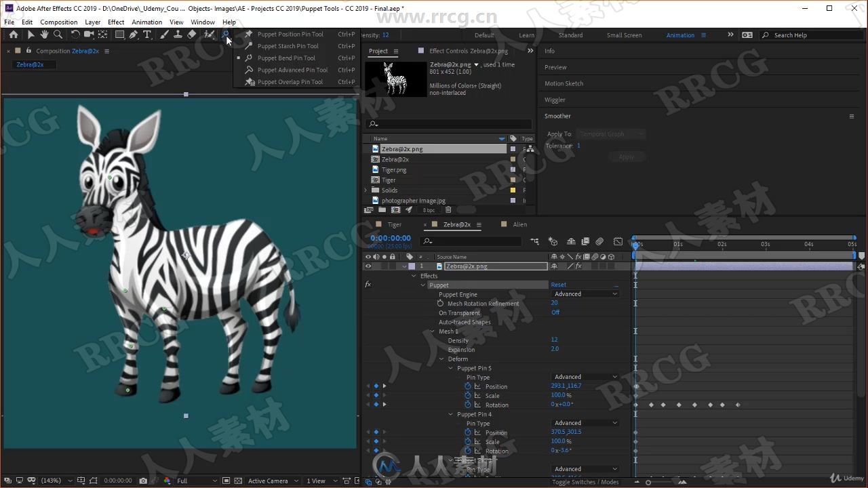Open the Animation menu
The width and height of the screenshot is (868, 488).
pyautogui.click(x=146, y=22)
